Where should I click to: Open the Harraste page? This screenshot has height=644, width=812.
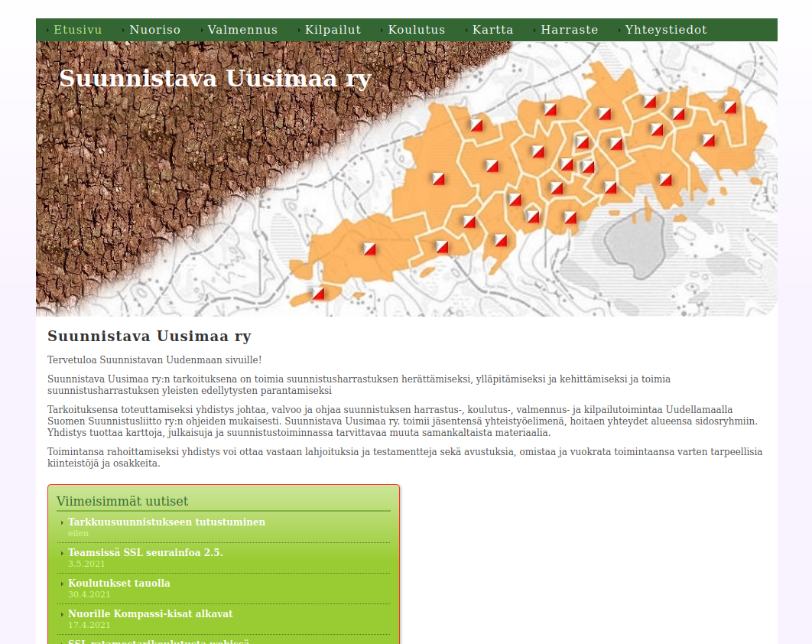(x=569, y=30)
